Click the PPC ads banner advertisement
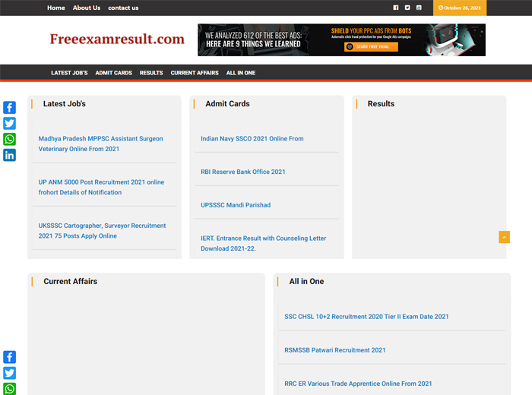The image size is (532, 395). pyautogui.click(x=341, y=40)
